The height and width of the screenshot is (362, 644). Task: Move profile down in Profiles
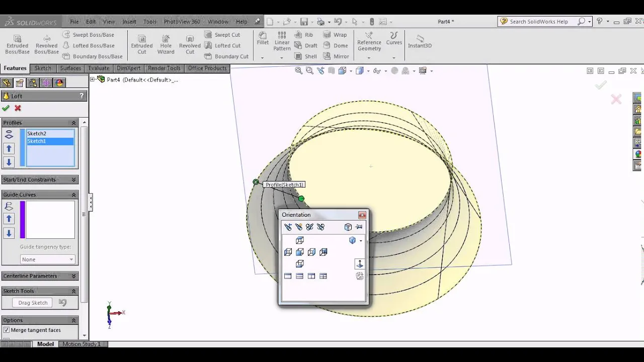point(9,162)
